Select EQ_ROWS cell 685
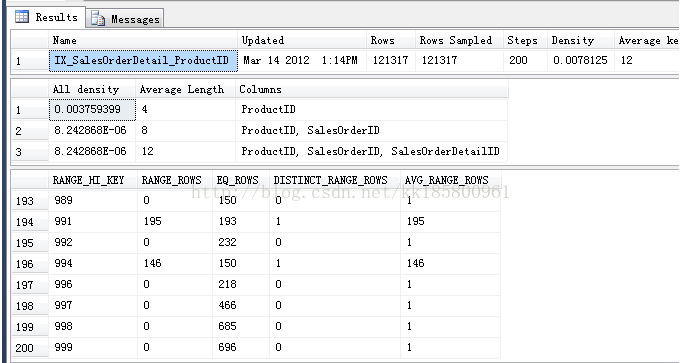This screenshot has width=682, height=363. (241, 326)
